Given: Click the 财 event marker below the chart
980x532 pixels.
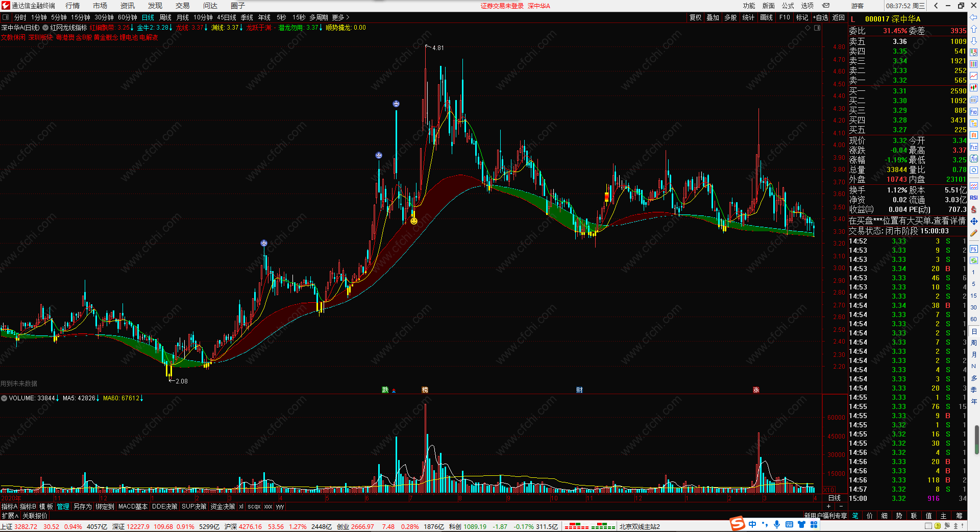Looking at the screenshot, I should 579,390.
